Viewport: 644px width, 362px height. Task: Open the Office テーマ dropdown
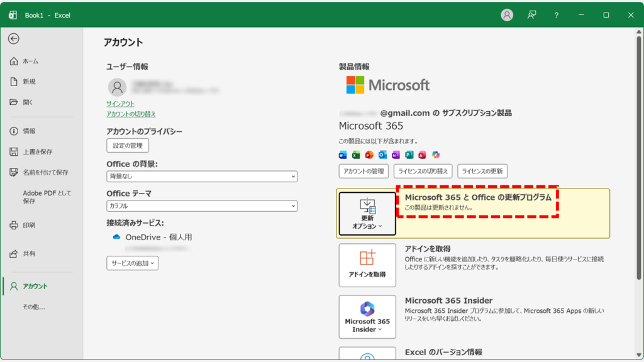[x=202, y=206]
